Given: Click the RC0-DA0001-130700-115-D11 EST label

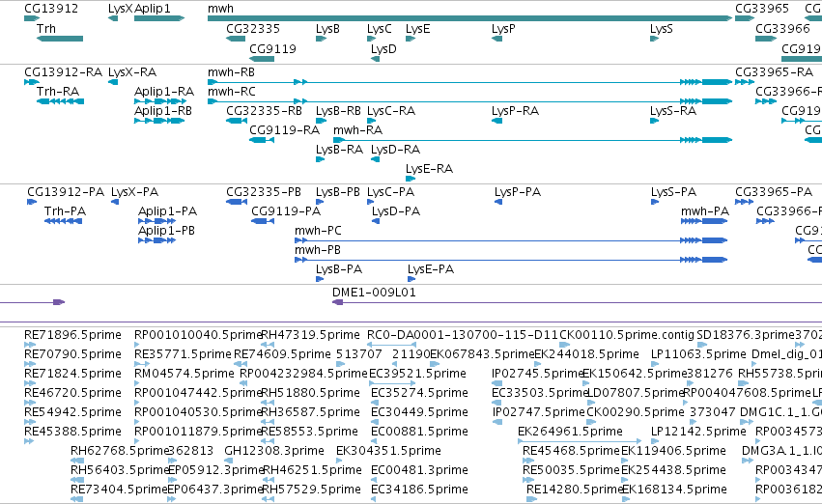Looking at the screenshot, I should 463,335.
